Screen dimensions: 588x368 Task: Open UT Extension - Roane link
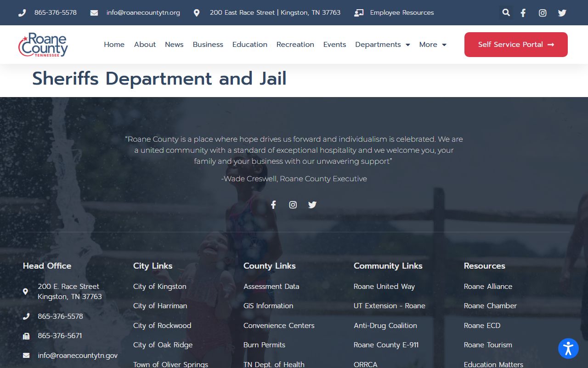tap(390, 305)
